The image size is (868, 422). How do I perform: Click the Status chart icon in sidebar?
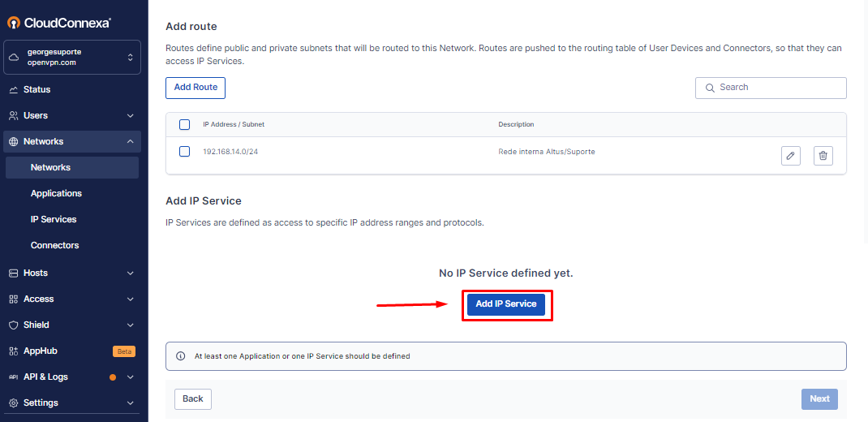pyautogui.click(x=14, y=90)
